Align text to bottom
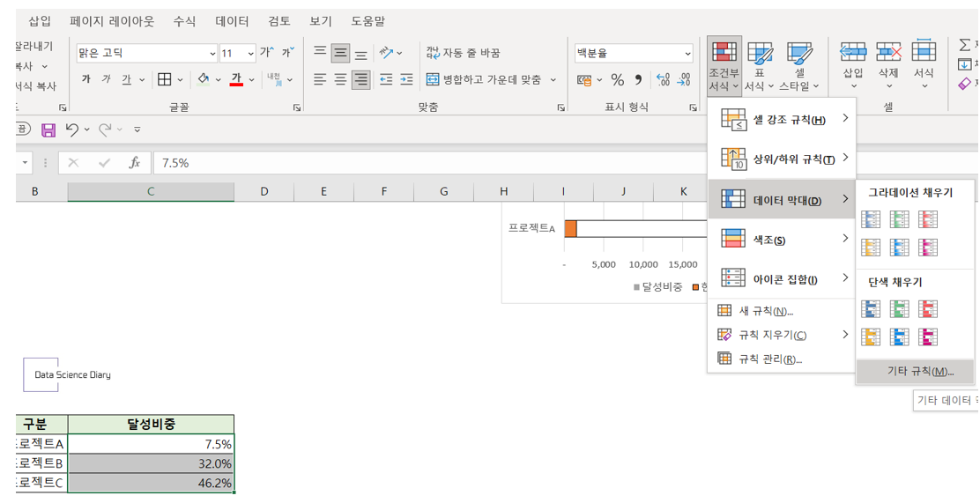 coord(361,54)
